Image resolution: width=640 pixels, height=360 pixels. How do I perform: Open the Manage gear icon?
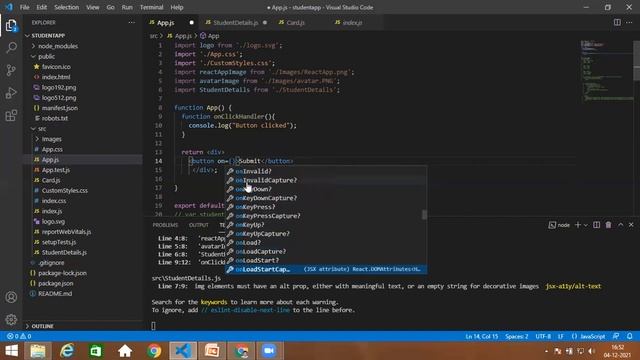tap(11, 319)
